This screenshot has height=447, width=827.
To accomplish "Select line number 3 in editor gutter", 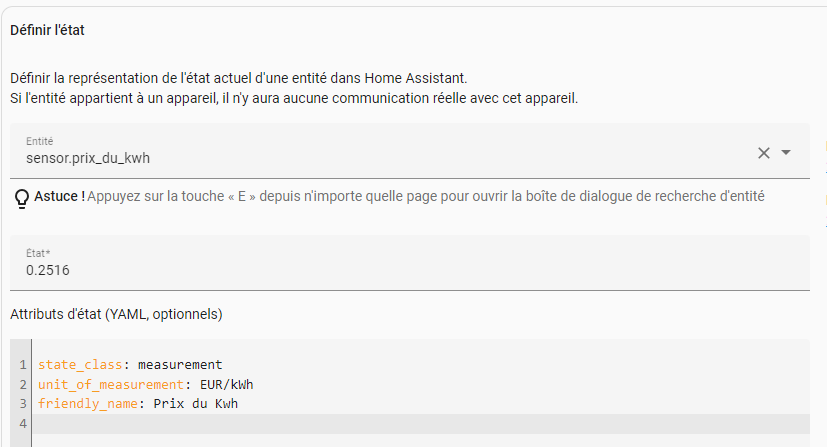I will point(23,404).
